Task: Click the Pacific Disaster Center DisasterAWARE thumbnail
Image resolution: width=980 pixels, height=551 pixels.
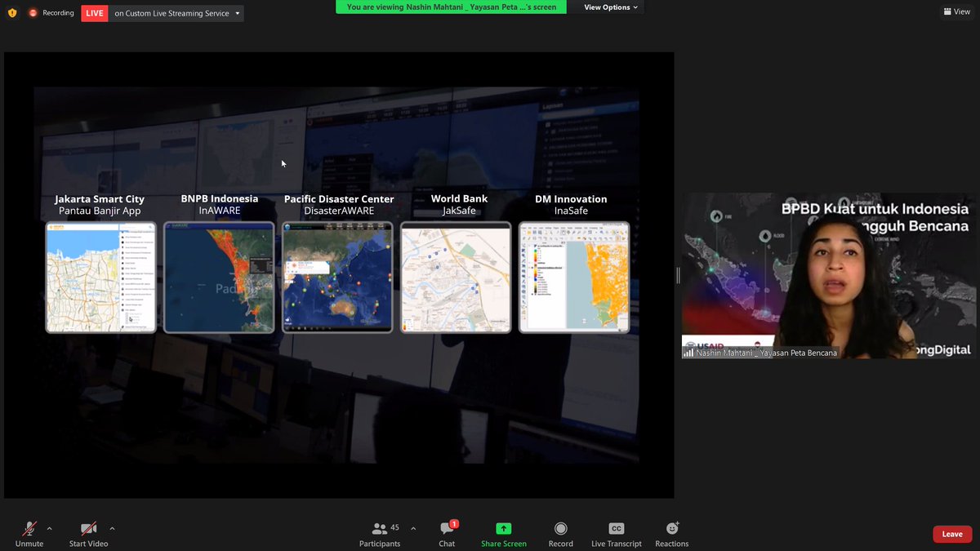Action: click(337, 278)
